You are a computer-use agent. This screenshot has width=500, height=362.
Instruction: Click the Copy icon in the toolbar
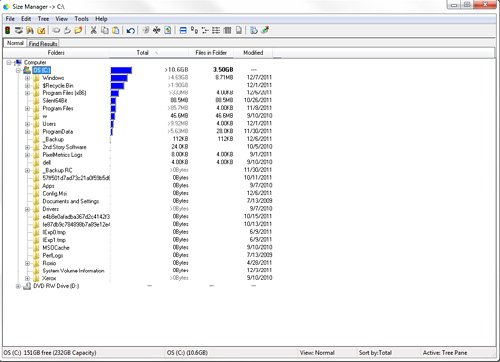pyautogui.click(x=105, y=30)
